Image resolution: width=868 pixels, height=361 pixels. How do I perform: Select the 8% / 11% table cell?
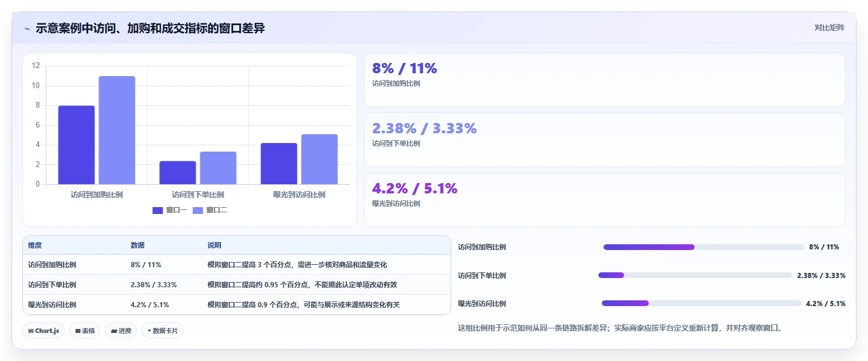point(146,265)
